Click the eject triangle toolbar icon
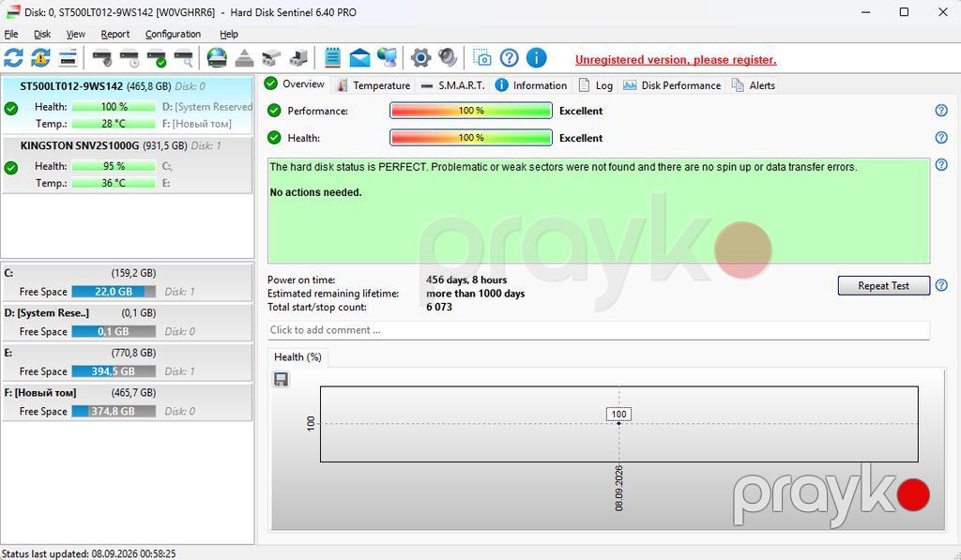 pyautogui.click(x=244, y=58)
